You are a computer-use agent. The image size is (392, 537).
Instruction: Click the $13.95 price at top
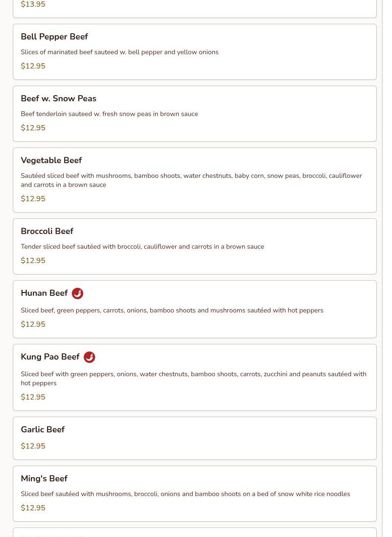(33, 5)
